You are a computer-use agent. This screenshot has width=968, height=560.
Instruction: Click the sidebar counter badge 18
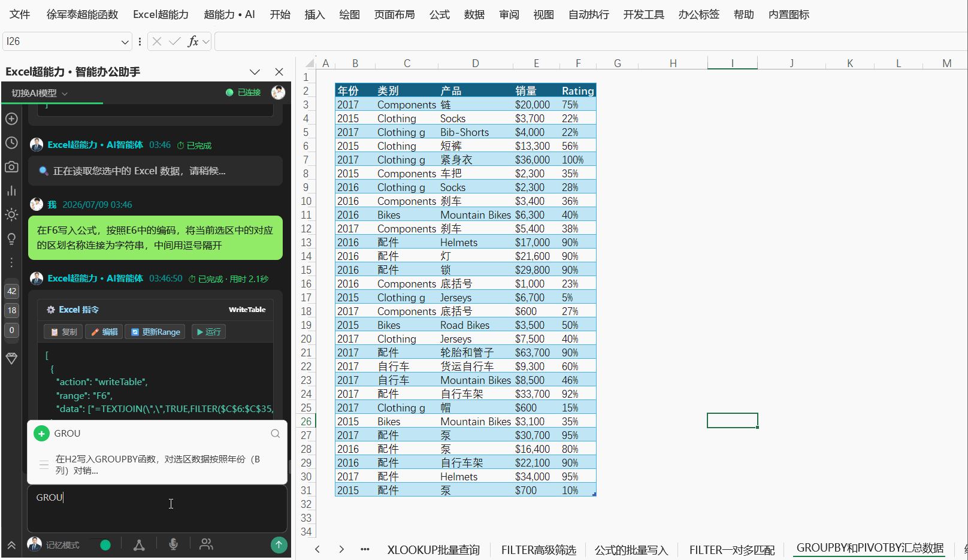[11, 310]
